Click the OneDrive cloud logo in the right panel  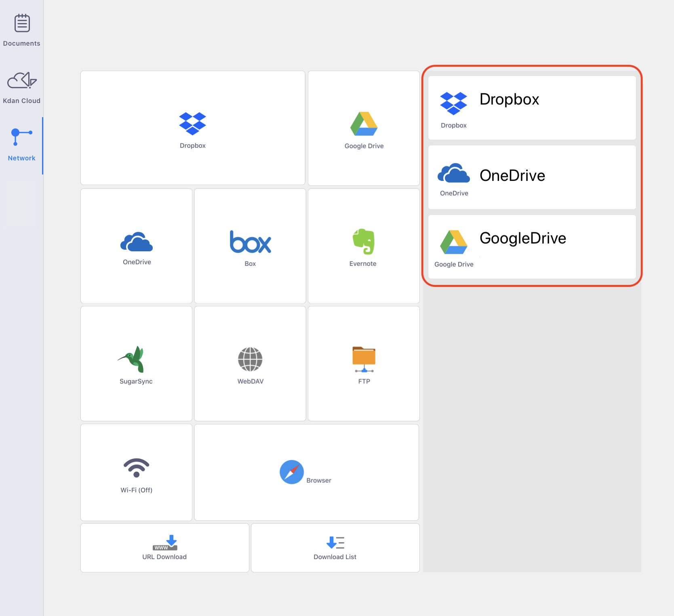[454, 173]
